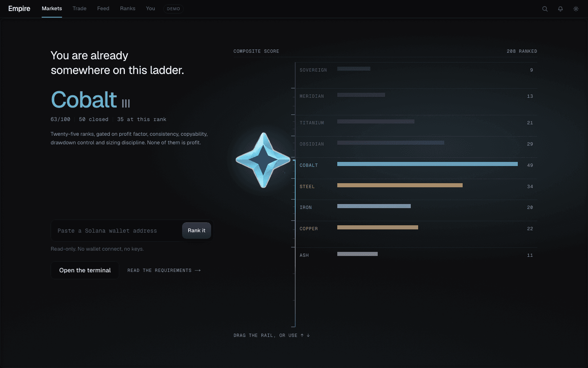Viewport: 588px width, 368px height.
Task: Click the Titanium score bar
Action: (x=376, y=121)
